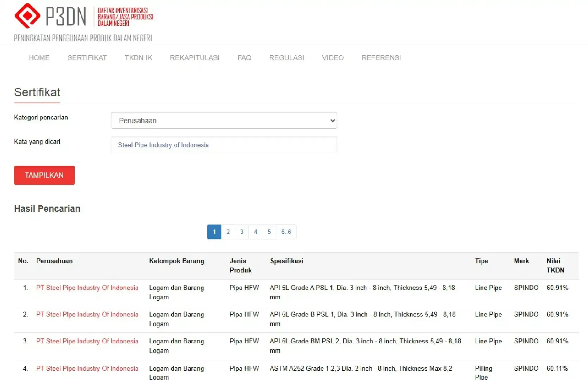This screenshot has height=380, width=588.
Task: Click the Kelompok Barang column header
Action: coord(177,261)
